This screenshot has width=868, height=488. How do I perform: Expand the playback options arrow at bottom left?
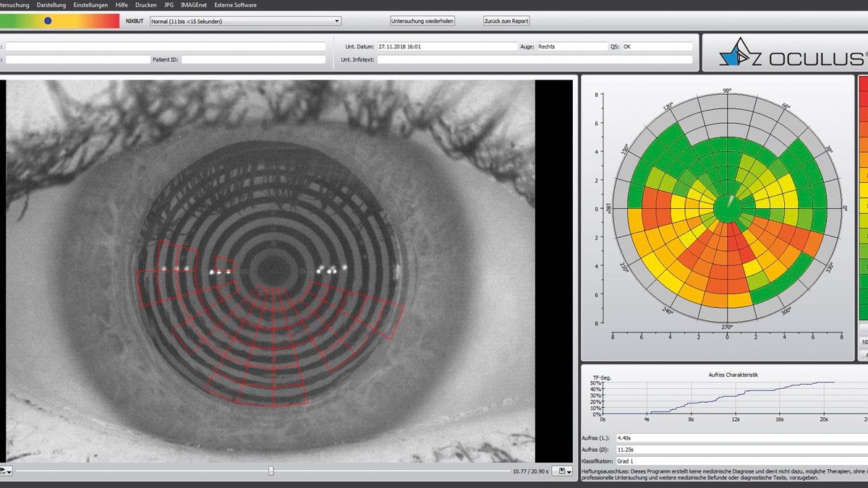(9, 471)
